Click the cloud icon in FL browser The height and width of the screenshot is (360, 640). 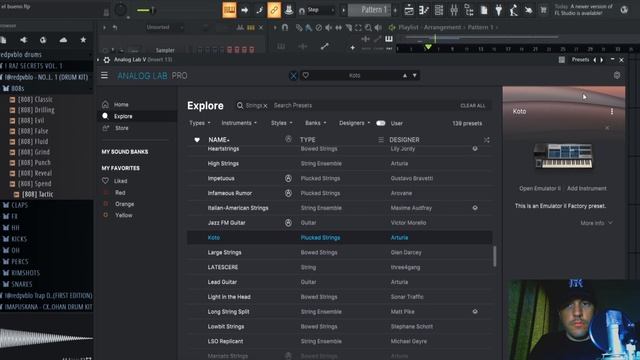[63, 40]
